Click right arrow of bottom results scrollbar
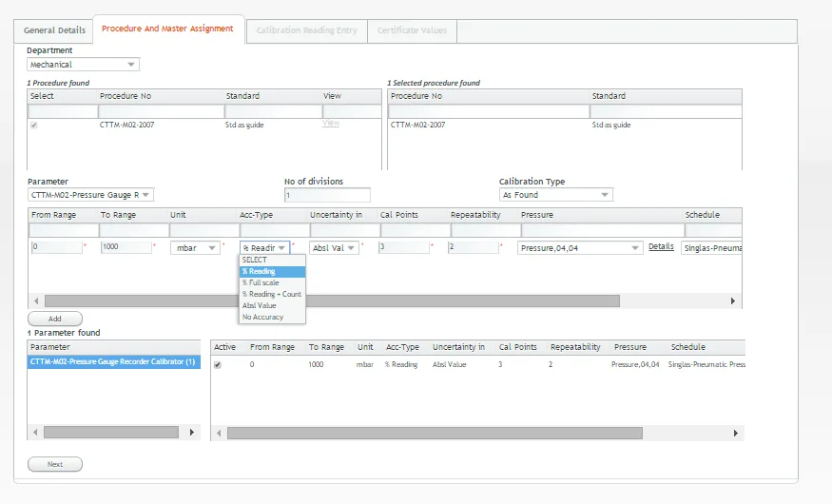Screen dimensions: 832x504 735,433
